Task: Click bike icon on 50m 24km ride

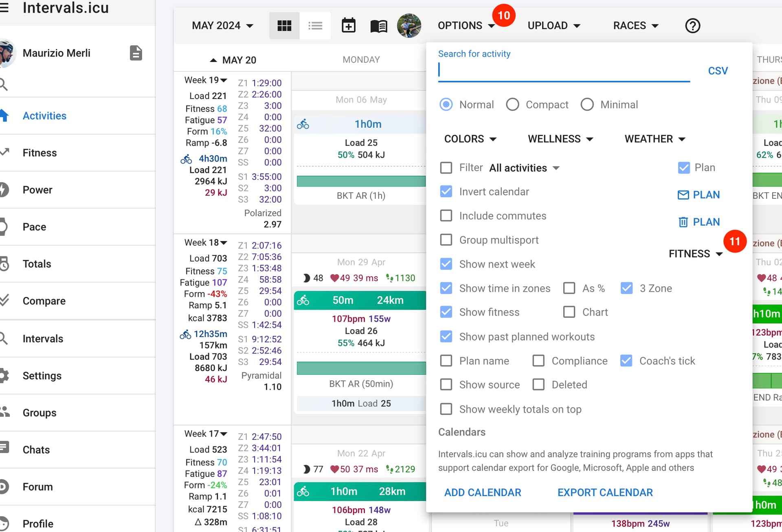Action: 303,301
